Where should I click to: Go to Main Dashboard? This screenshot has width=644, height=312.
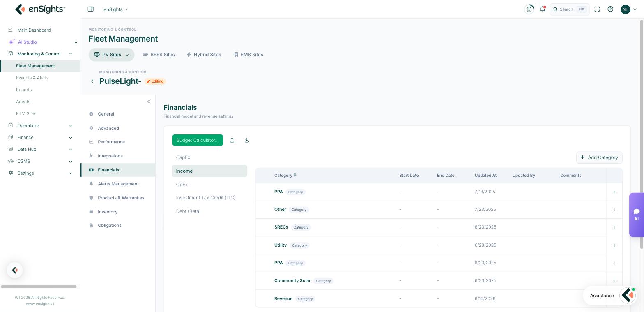(34, 30)
